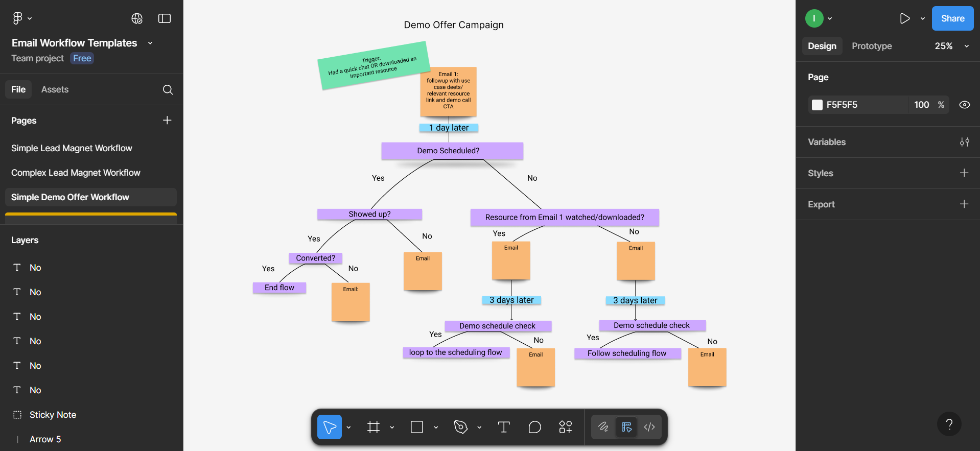980x451 pixels.
Task: Select the green Trigger sticky note
Action: [x=374, y=65]
